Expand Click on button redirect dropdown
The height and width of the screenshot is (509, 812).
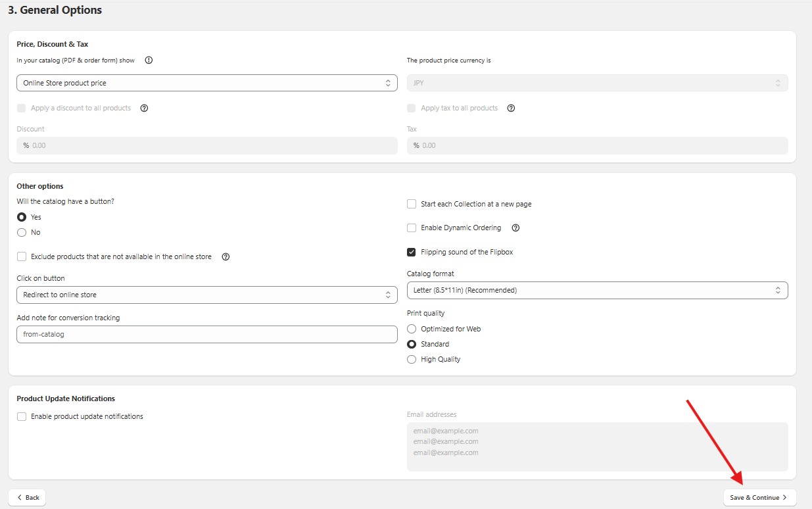tap(206, 295)
